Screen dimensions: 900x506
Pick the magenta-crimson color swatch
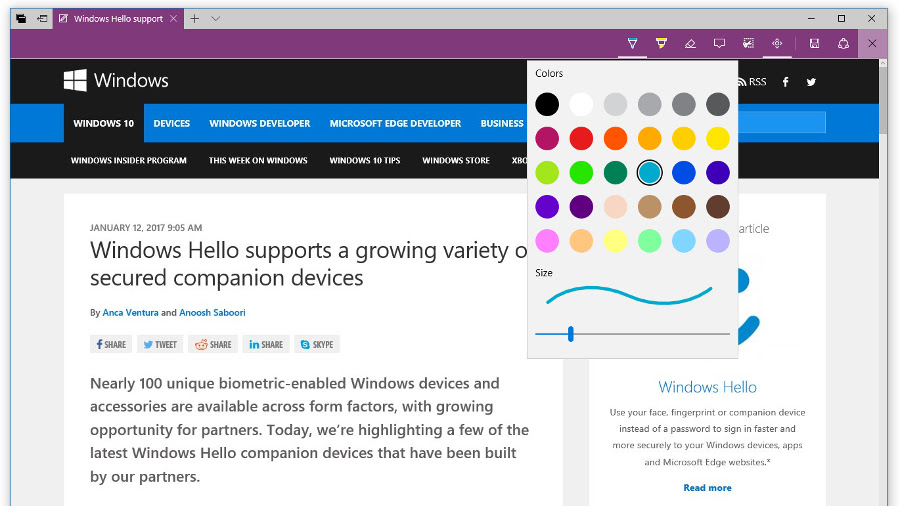[x=547, y=138]
